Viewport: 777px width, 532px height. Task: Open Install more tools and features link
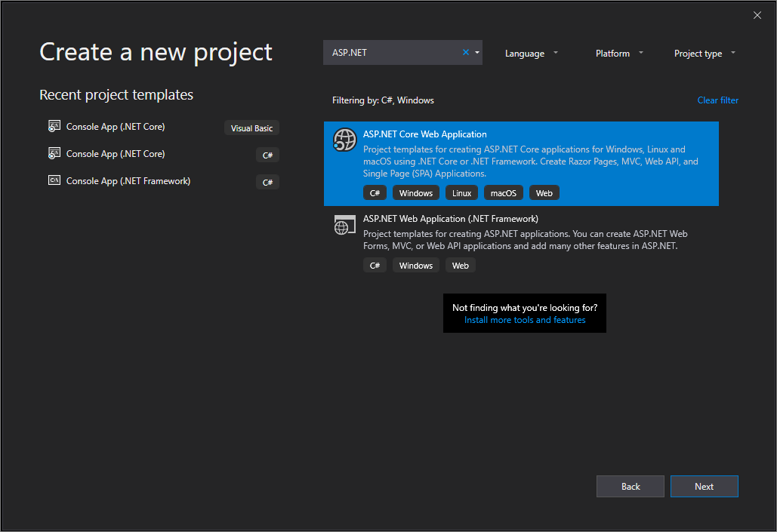pyautogui.click(x=525, y=320)
